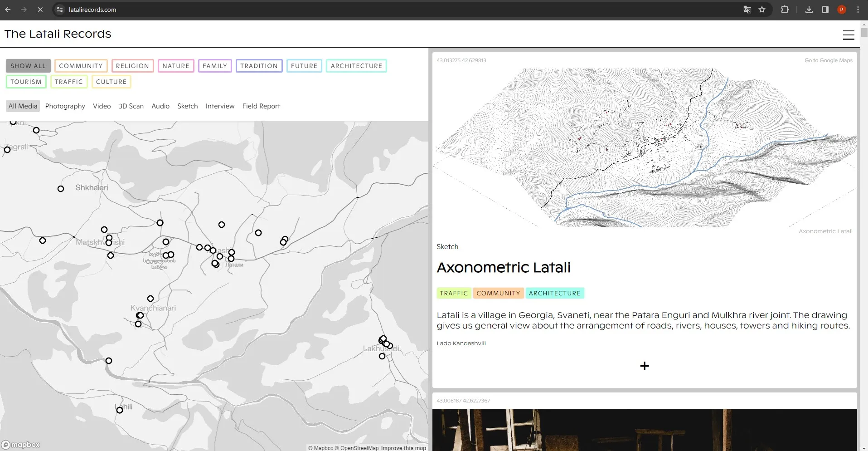Click the Go to Google Maps link

click(828, 60)
